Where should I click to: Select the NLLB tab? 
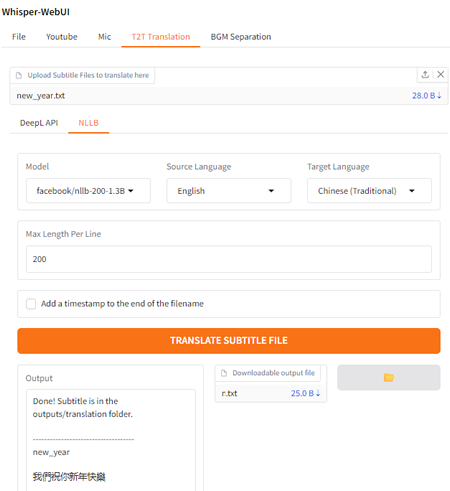point(88,123)
